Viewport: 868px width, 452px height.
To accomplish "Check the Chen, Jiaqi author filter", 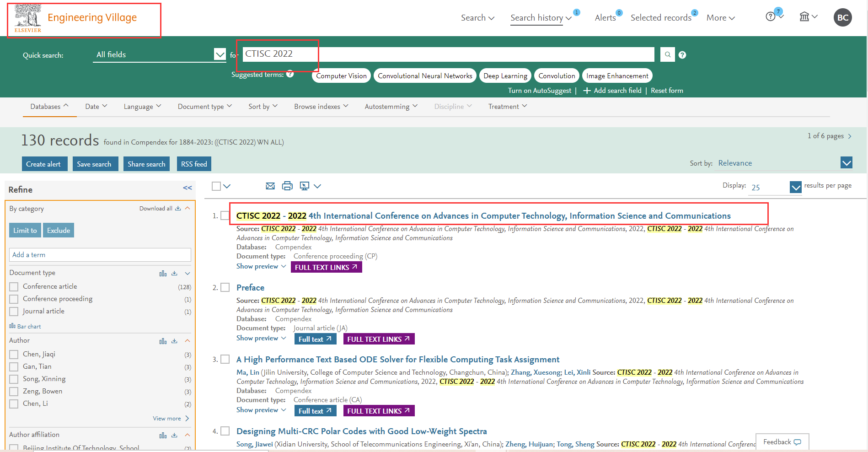I will point(14,355).
